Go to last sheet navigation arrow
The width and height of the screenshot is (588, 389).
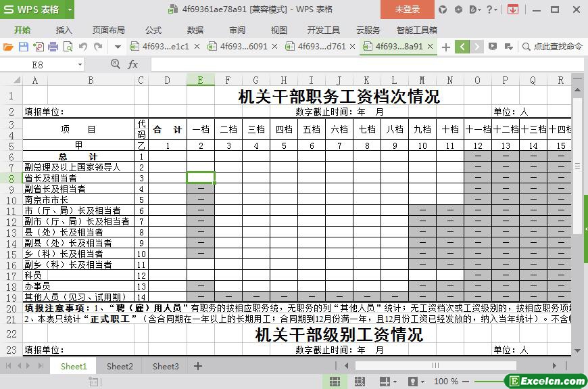click(41, 366)
